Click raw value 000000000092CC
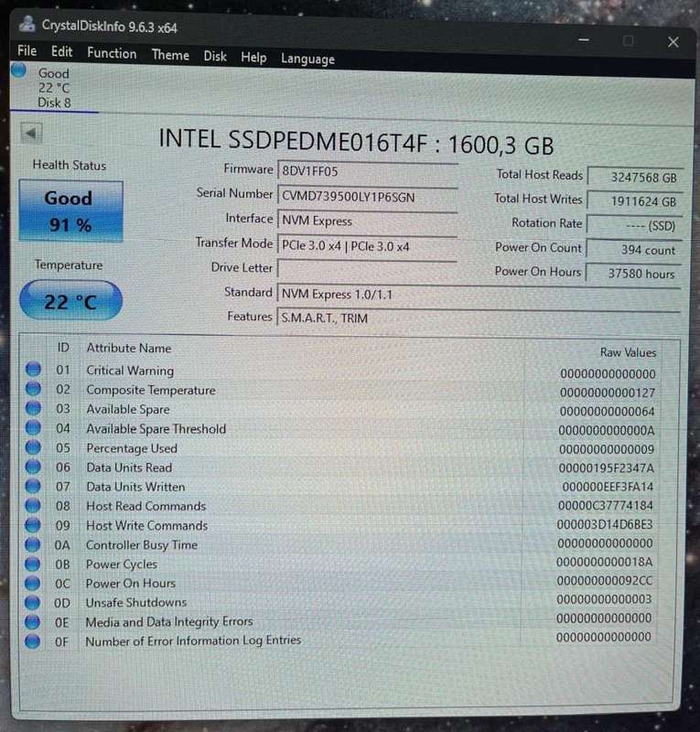This screenshot has width=700, height=732. click(x=604, y=581)
